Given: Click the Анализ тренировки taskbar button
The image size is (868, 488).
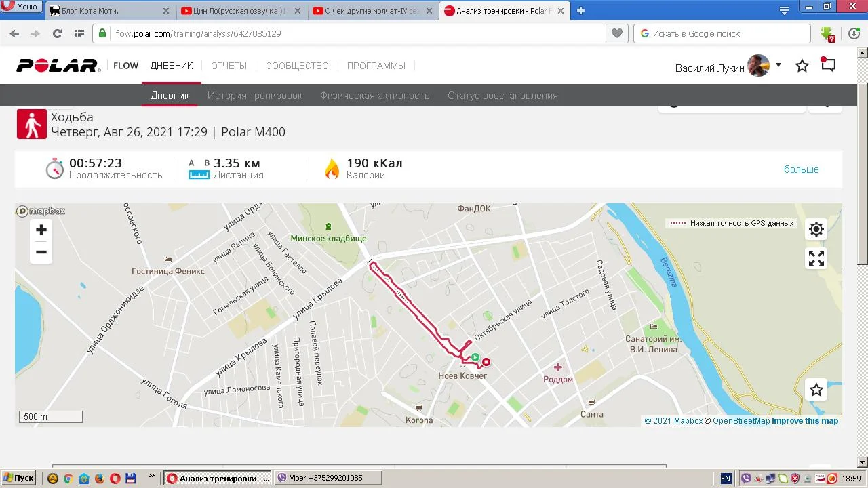Looking at the screenshot, I should [x=218, y=478].
